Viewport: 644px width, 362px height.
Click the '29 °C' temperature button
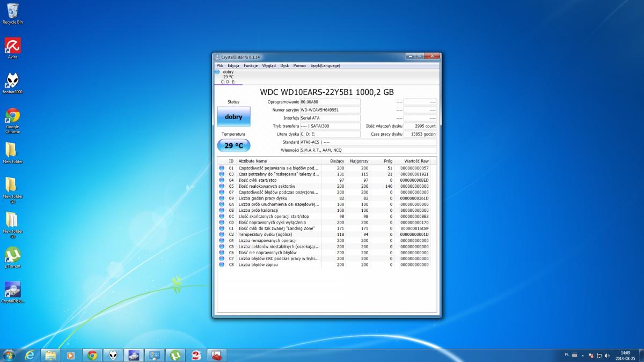coord(233,145)
